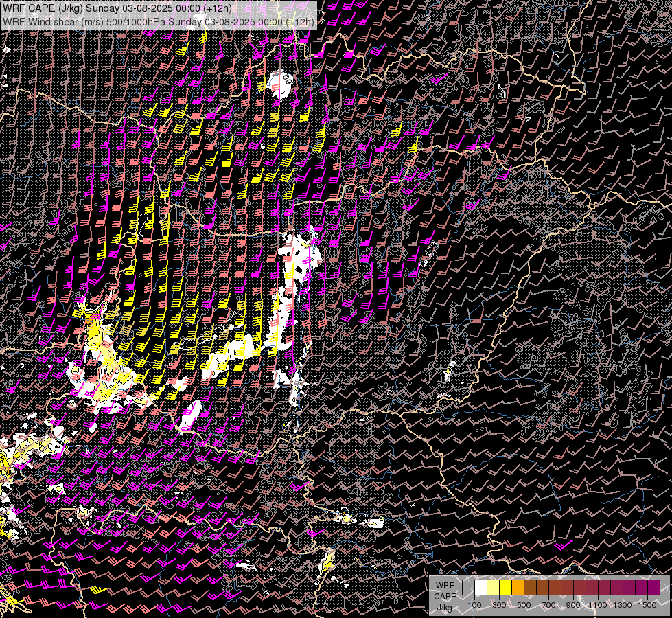Click the WRF Wind shear 500/1000hPa title line
Screen dimensions: 672x618
159,21
